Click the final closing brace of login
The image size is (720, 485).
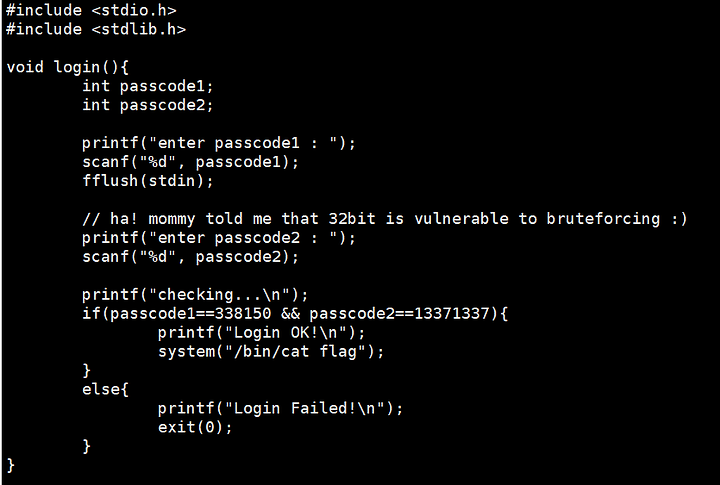click(x=11, y=465)
